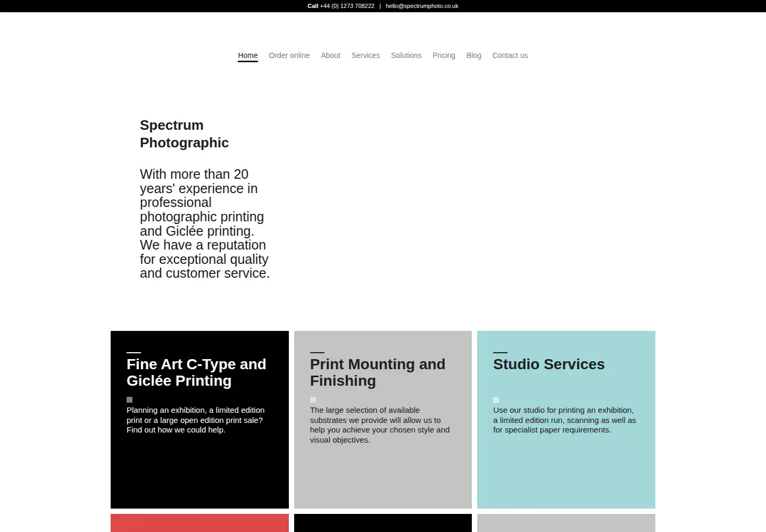Visit the Blog page
766x532 pixels.
point(474,55)
